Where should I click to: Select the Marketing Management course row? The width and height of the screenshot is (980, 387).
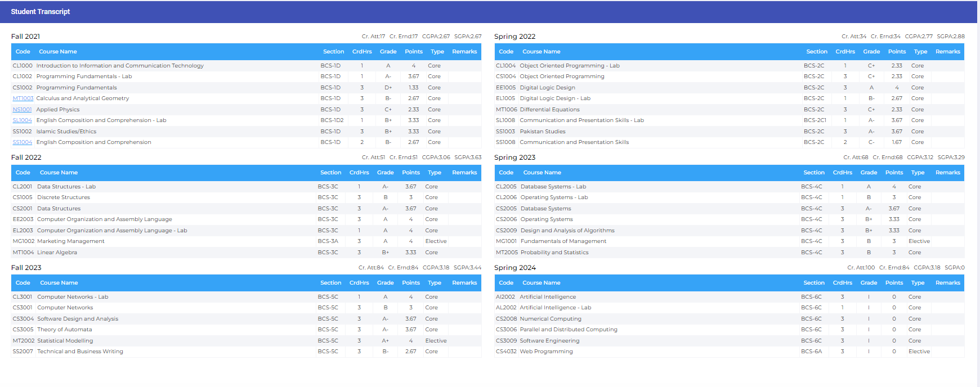[x=71, y=241]
